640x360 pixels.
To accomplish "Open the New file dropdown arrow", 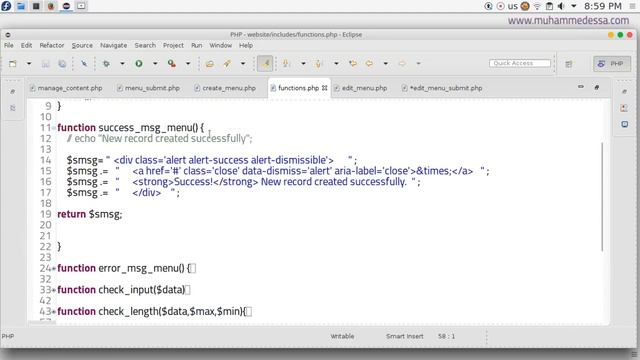I will [29, 64].
